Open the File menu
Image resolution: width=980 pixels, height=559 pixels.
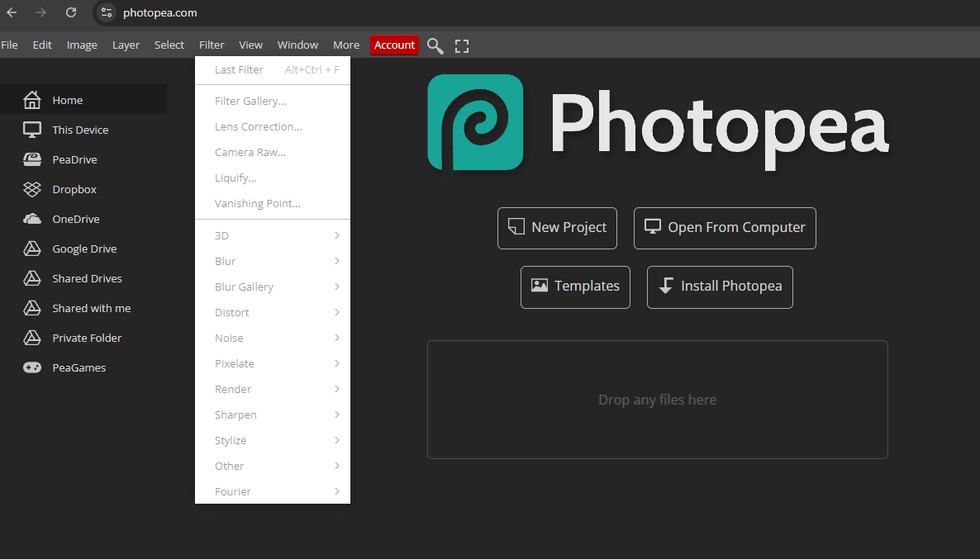point(9,45)
